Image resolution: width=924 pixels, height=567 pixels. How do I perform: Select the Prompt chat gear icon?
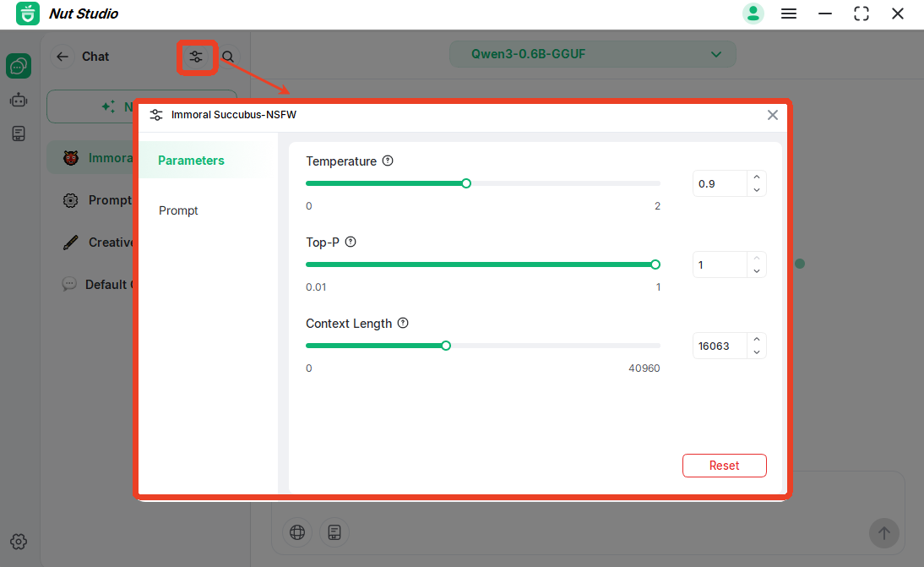[x=70, y=200]
